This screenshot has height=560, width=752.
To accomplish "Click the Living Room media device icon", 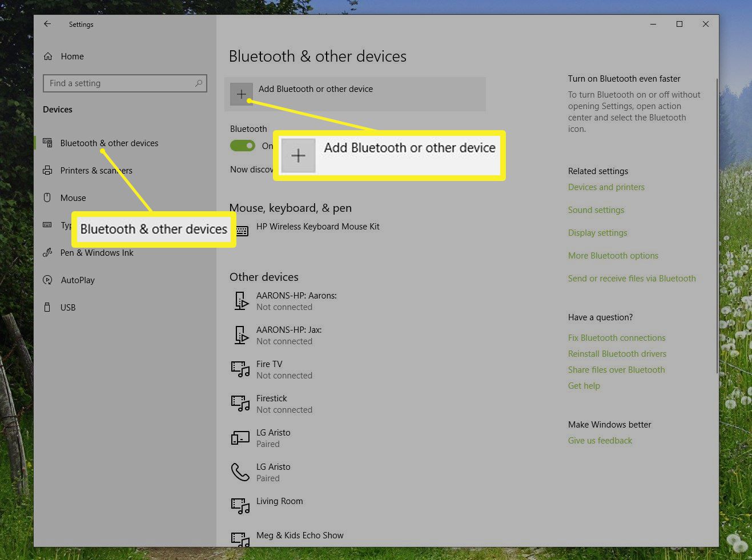I will (240, 506).
